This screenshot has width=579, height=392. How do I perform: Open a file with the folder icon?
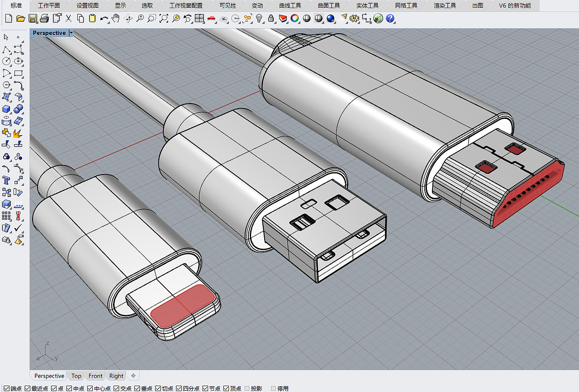click(x=20, y=19)
